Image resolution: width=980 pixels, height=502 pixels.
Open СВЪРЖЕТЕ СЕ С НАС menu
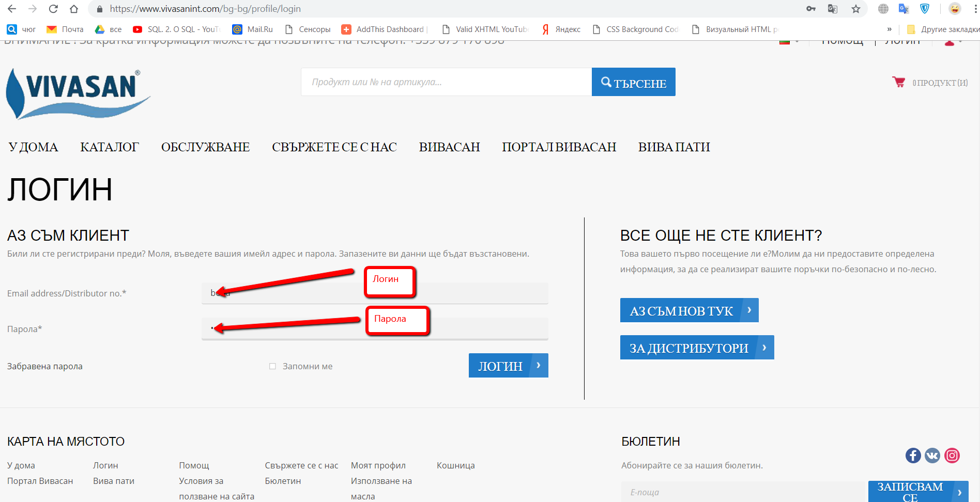point(334,147)
